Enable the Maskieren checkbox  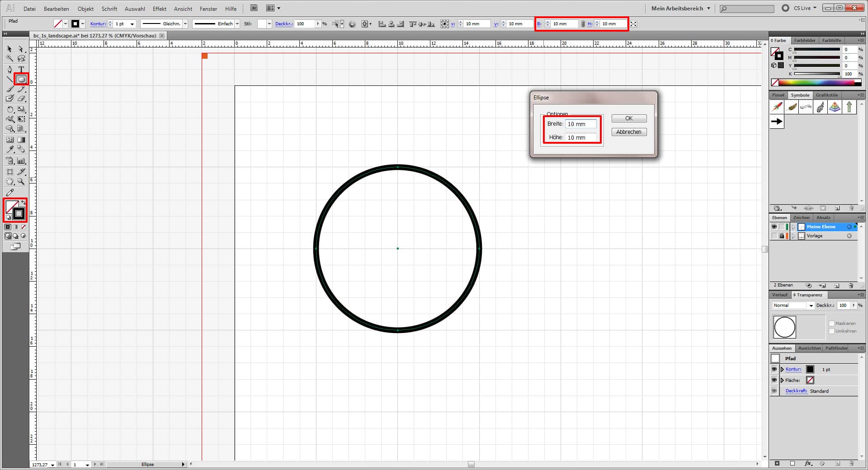point(832,323)
